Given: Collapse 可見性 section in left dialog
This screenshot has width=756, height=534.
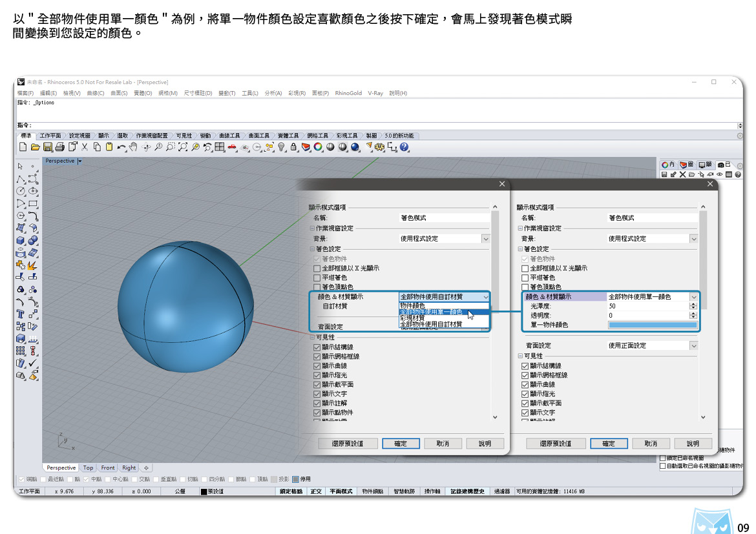Looking at the screenshot, I should [x=312, y=337].
